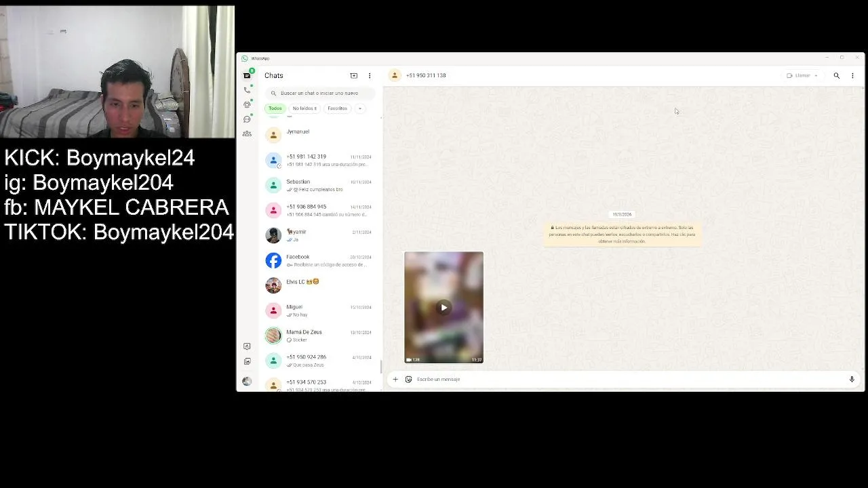
Task: Open the emoji picker in message bar
Action: (x=408, y=379)
